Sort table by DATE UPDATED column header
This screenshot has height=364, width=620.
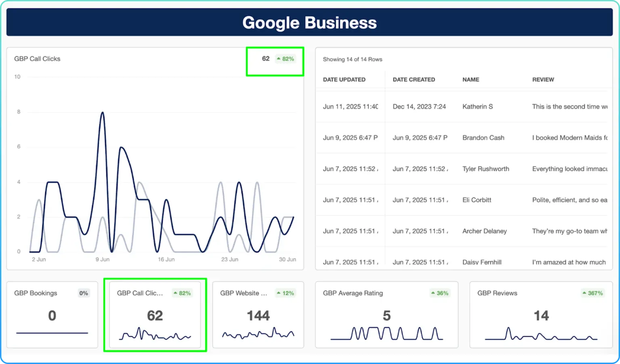click(x=344, y=79)
